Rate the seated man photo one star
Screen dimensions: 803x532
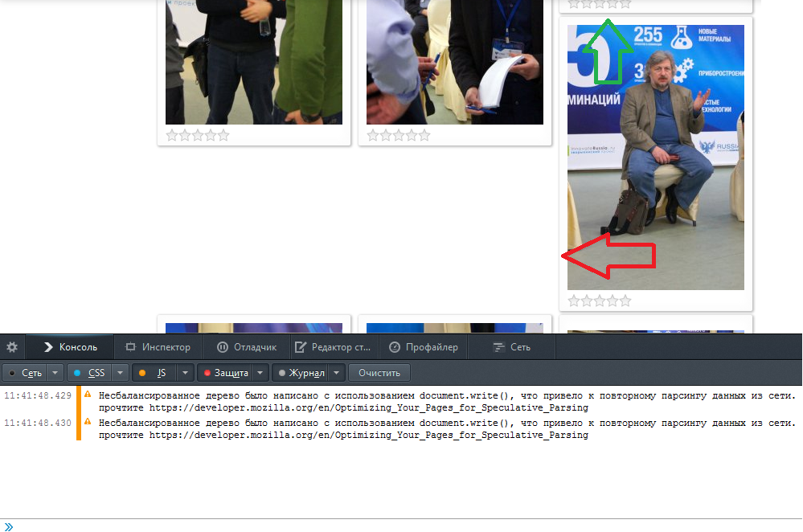point(574,301)
